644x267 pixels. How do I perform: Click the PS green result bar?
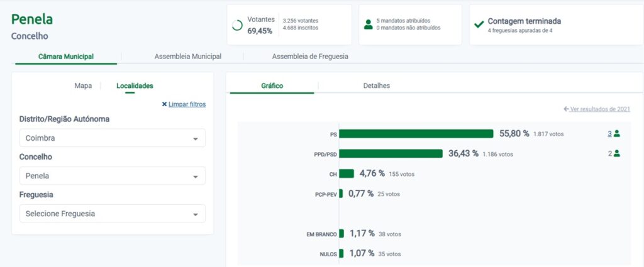click(x=416, y=134)
